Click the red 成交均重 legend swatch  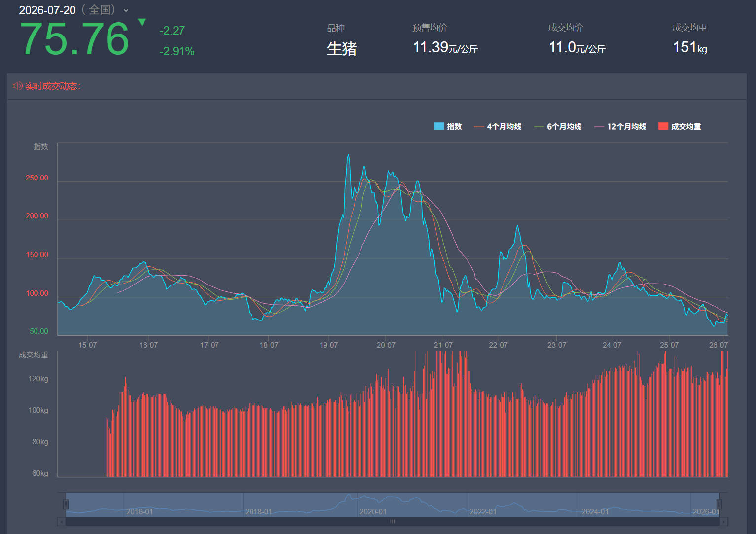pyautogui.click(x=663, y=126)
